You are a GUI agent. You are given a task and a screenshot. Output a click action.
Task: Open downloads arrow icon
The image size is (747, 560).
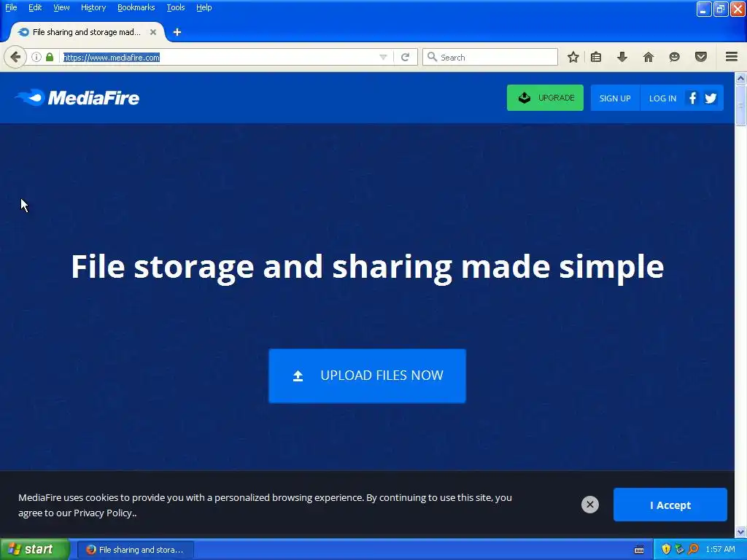pyautogui.click(x=622, y=57)
